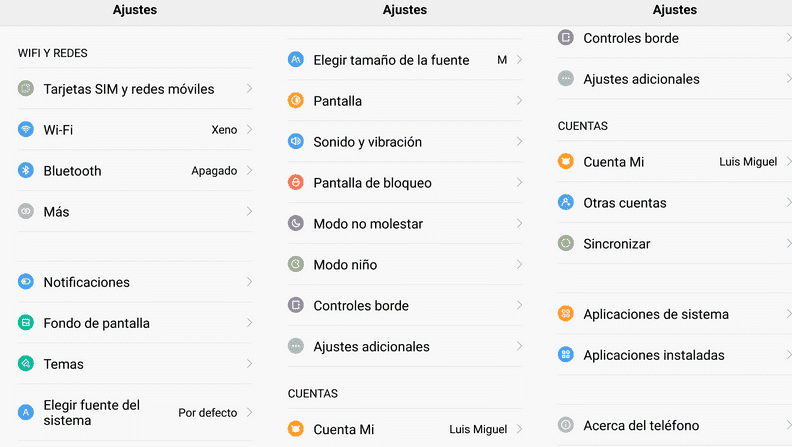Tap the SIM cards icon

(x=26, y=88)
